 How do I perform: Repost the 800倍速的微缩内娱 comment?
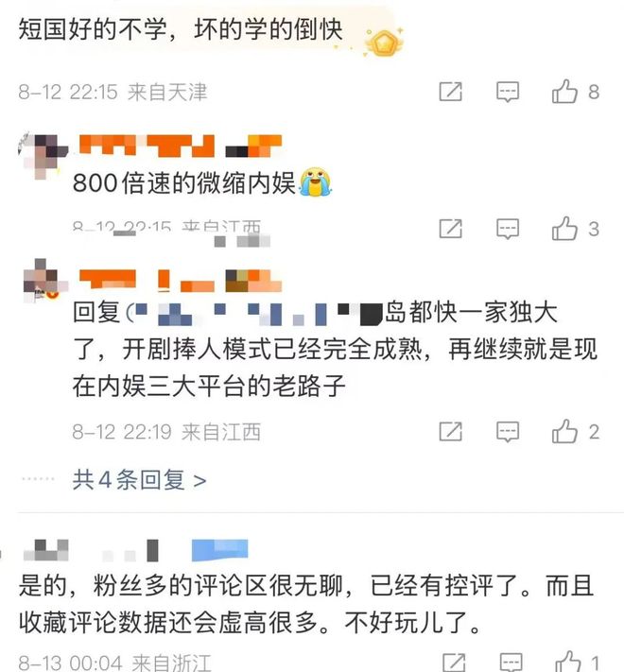tap(451, 229)
